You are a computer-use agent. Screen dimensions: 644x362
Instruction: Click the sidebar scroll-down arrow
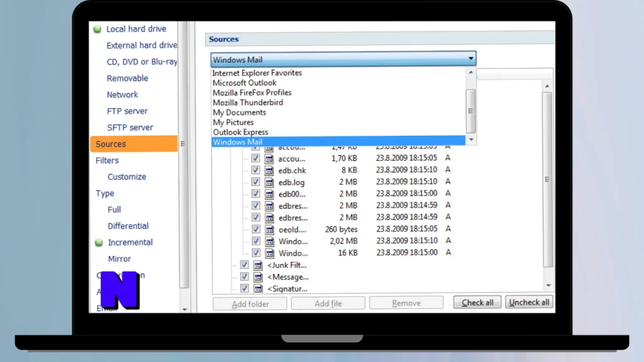[184, 309]
